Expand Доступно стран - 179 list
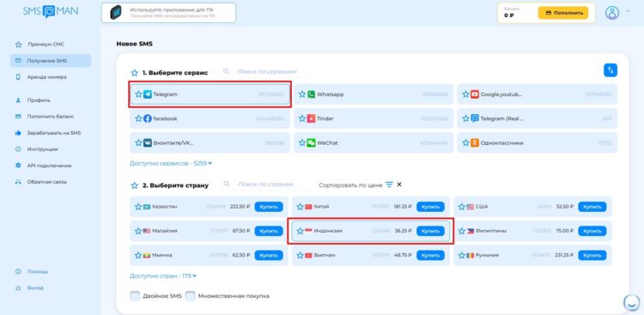 click(x=163, y=276)
